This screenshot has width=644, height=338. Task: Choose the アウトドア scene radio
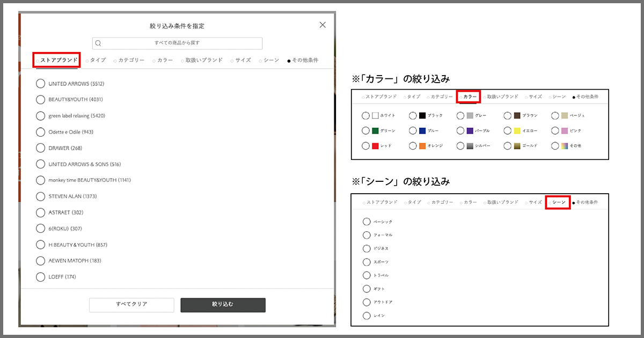point(367,302)
